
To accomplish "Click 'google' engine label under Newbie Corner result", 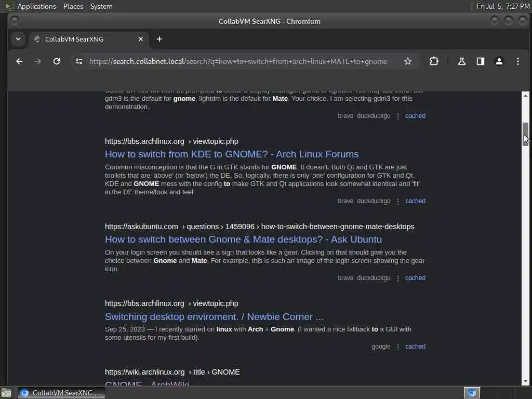I will pyautogui.click(x=381, y=347).
